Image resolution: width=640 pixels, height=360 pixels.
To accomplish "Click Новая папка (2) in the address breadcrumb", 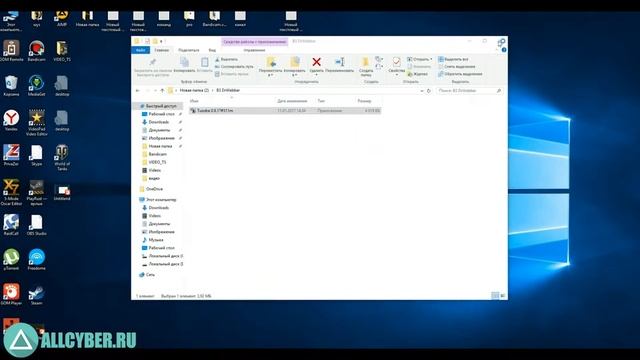I will coord(194,90).
